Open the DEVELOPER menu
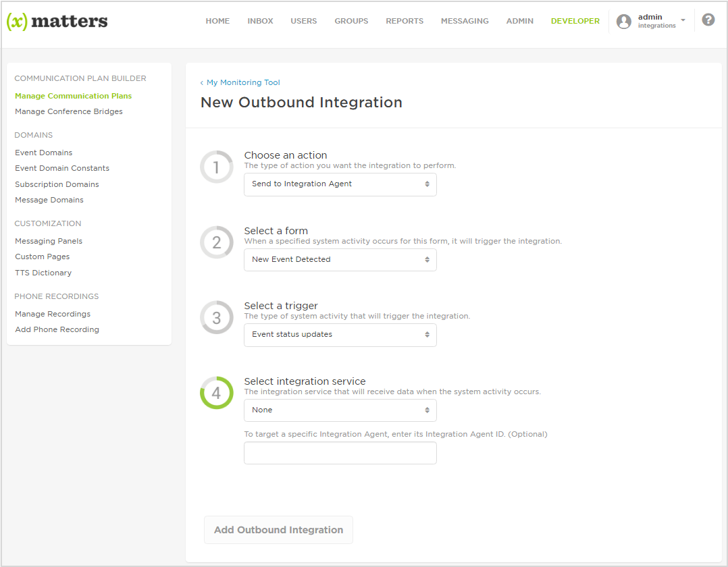The height and width of the screenshot is (567, 728). 575,21
